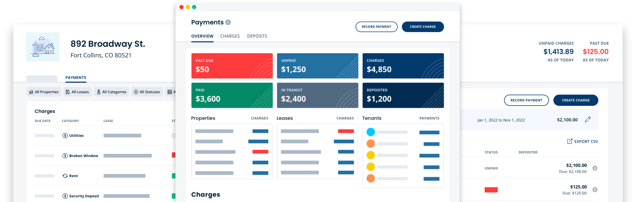Screen dimensions: 644x202
Task: Click the $125.00 past due amount in header
Action: pyautogui.click(x=595, y=52)
